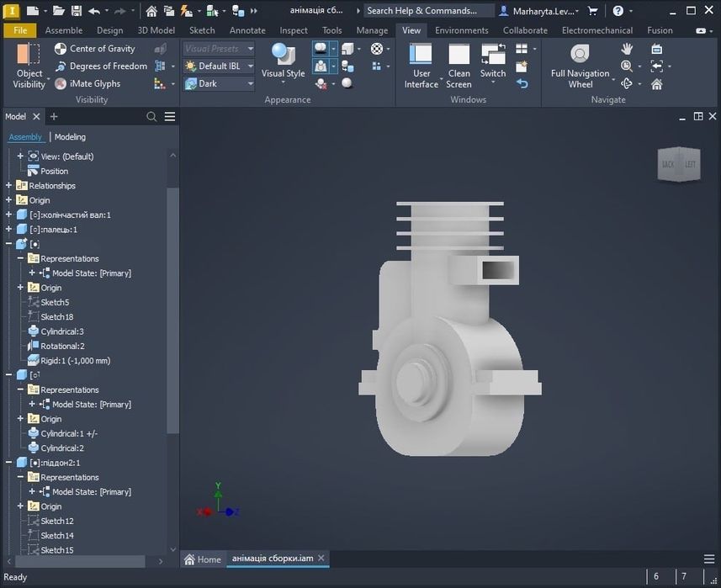Screen dimensions: 721x588
Task: Open the Full Navigation Wheel
Action: 580,54
